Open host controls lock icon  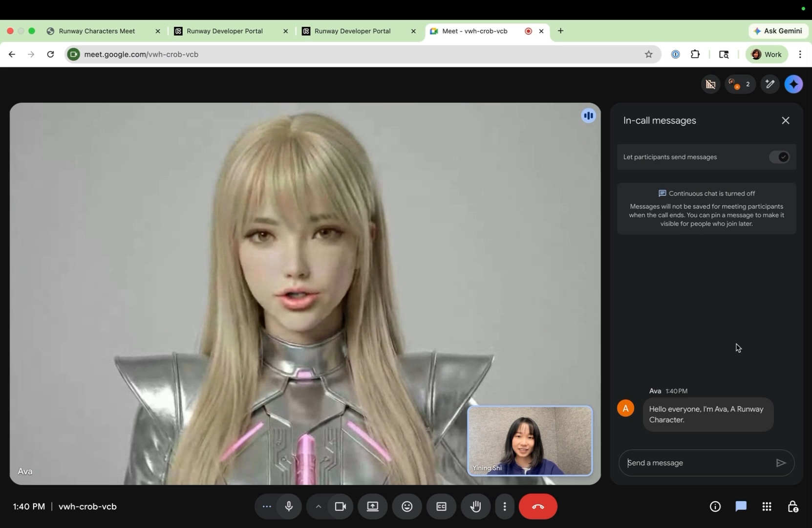[x=793, y=506]
